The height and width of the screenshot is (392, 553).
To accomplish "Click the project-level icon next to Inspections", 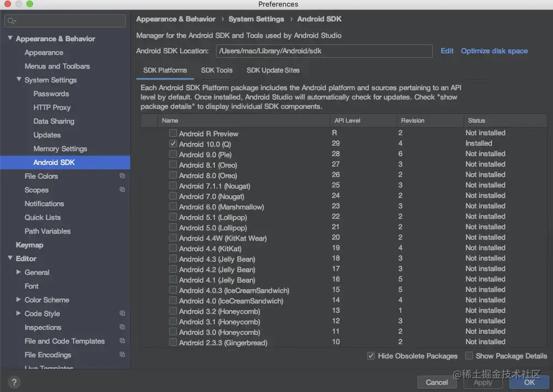I will (122, 327).
